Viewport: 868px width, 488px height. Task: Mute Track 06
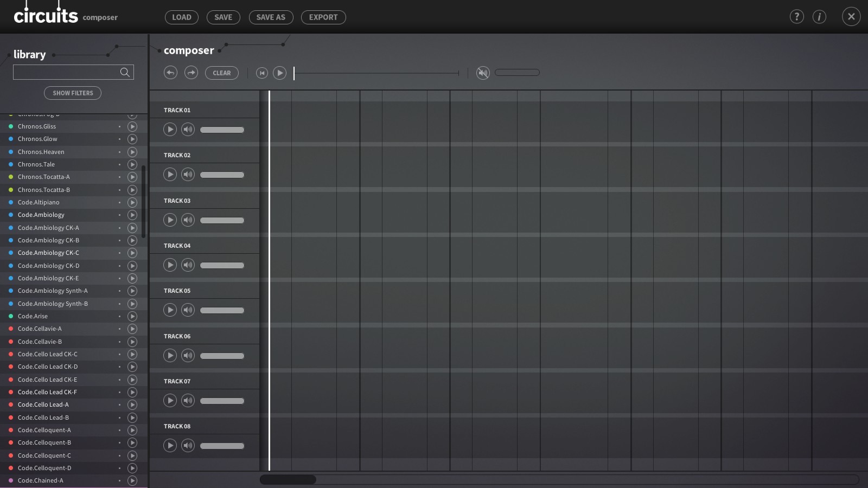pyautogui.click(x=188, y=356)
